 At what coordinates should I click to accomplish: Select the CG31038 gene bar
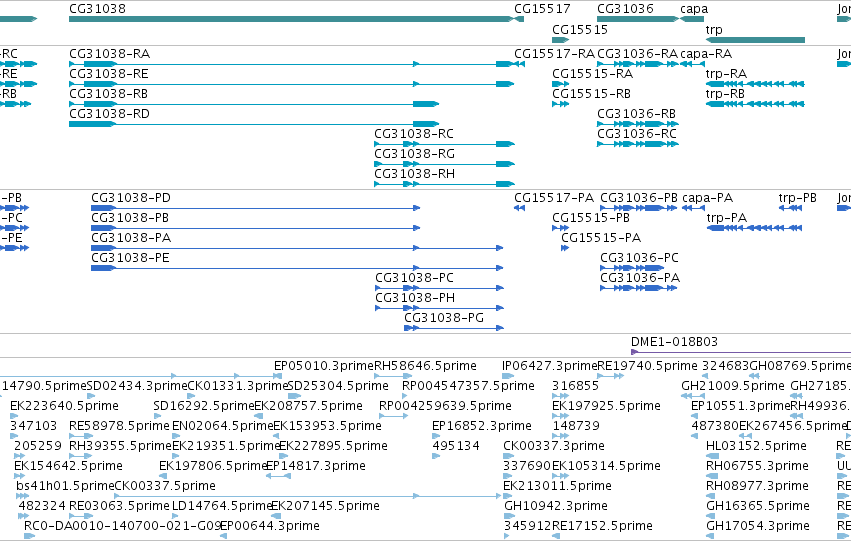pyautogui.click(x=290, y=19)
